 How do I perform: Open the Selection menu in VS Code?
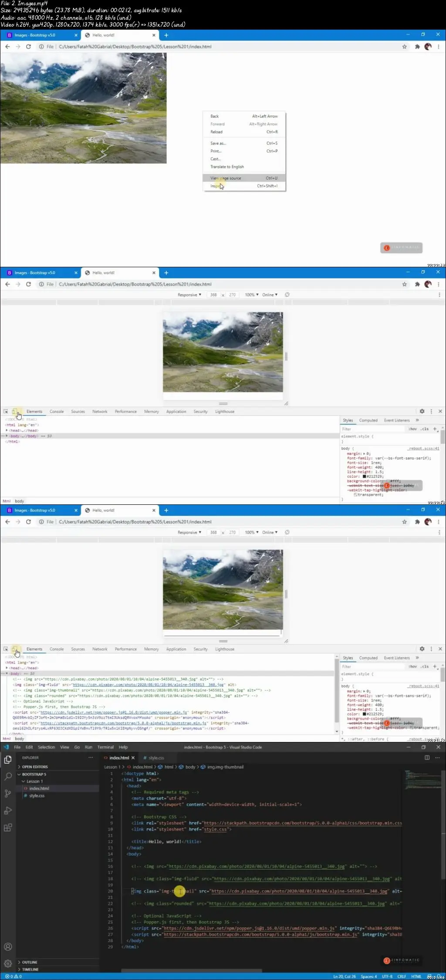tap(46, 747)
